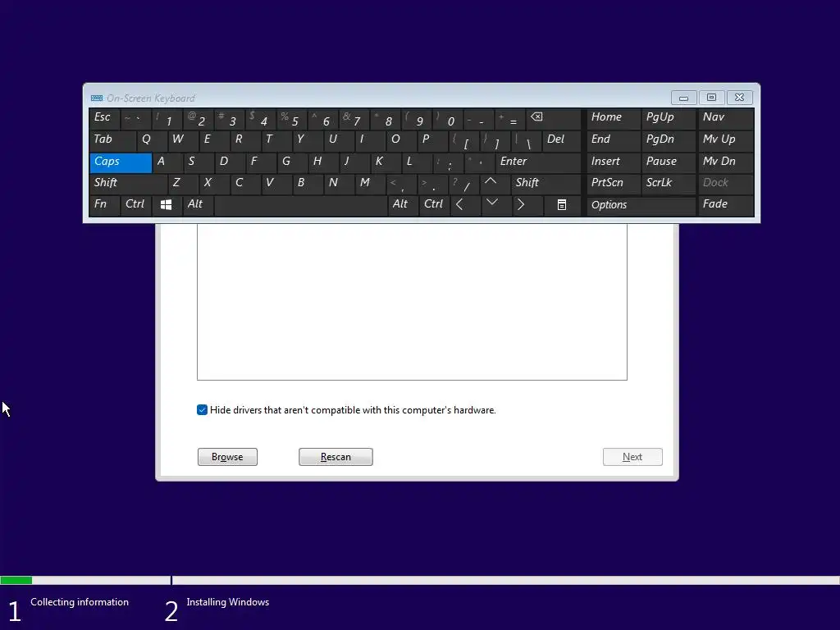Click the Z key
The width and height of the screenshot is (840, 630).
(x=183, y=184)
